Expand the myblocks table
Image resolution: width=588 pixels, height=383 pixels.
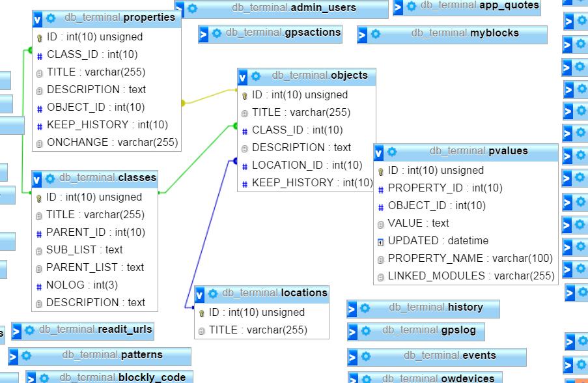tap(362, 36)
